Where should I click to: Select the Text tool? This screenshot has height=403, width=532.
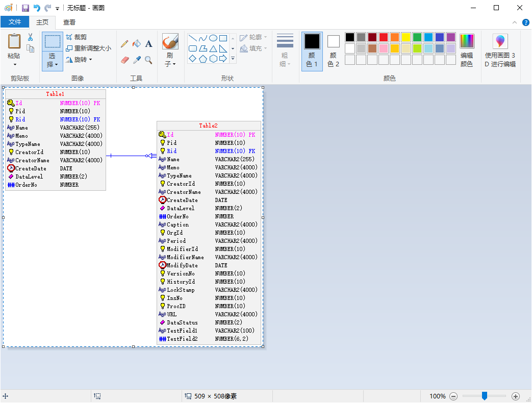coord(148,44)
